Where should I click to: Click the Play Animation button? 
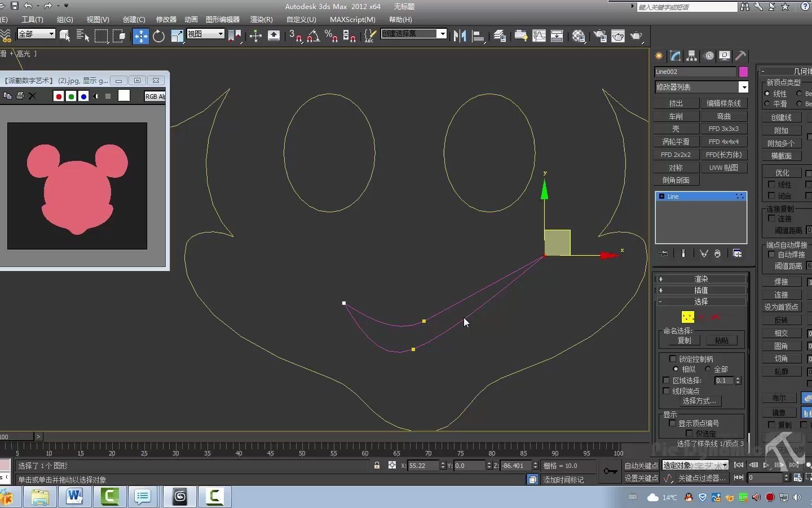click(x=766, y=465)
